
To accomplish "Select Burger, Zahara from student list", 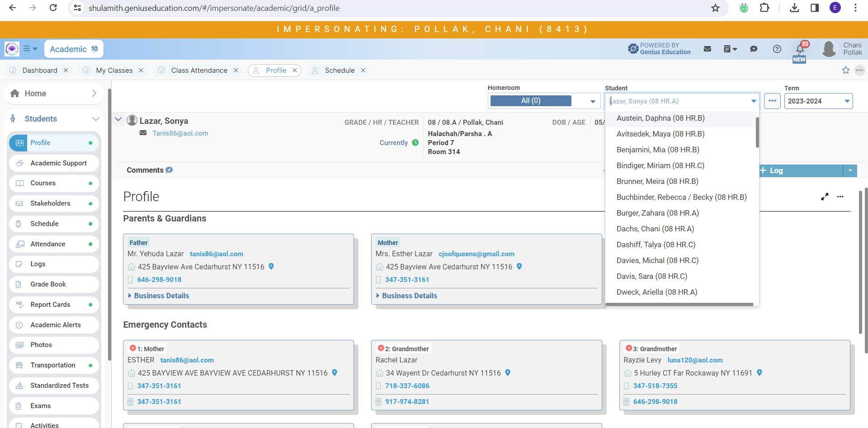I will [657, 213].
